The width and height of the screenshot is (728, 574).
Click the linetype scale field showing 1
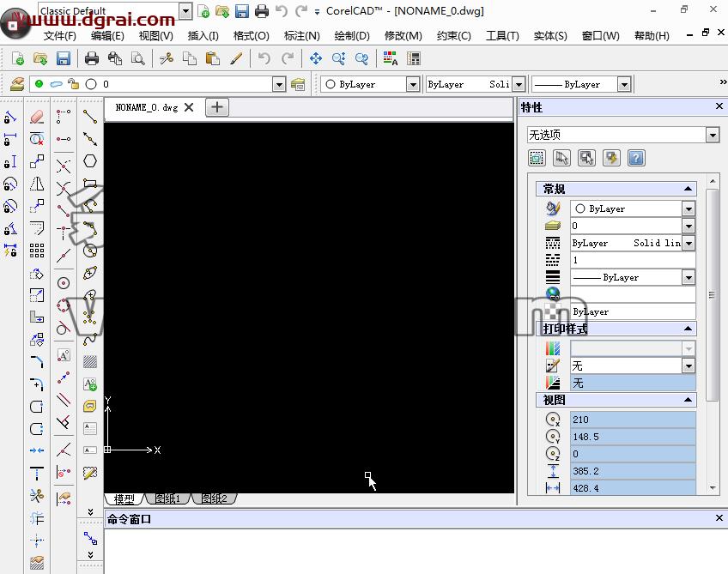pyautogui.click(x=633, y=260)
